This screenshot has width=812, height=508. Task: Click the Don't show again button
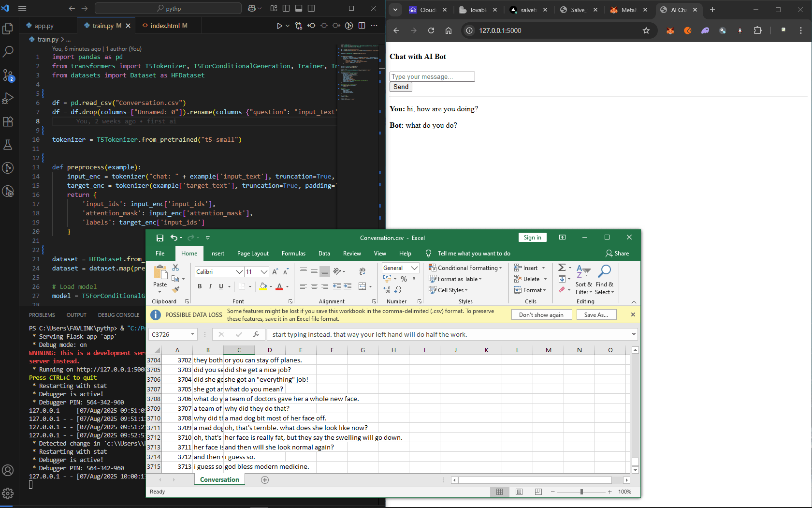point(541,314)
